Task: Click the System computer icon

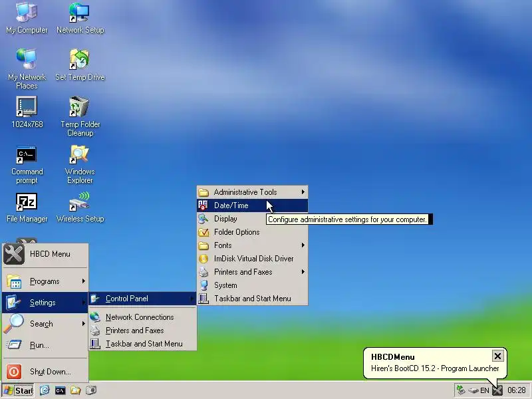Action: point(203,285)
